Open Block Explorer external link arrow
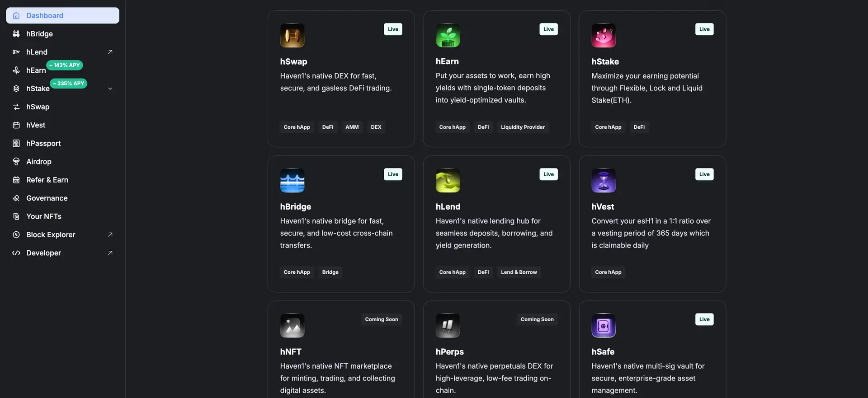 tap(110, 234)
